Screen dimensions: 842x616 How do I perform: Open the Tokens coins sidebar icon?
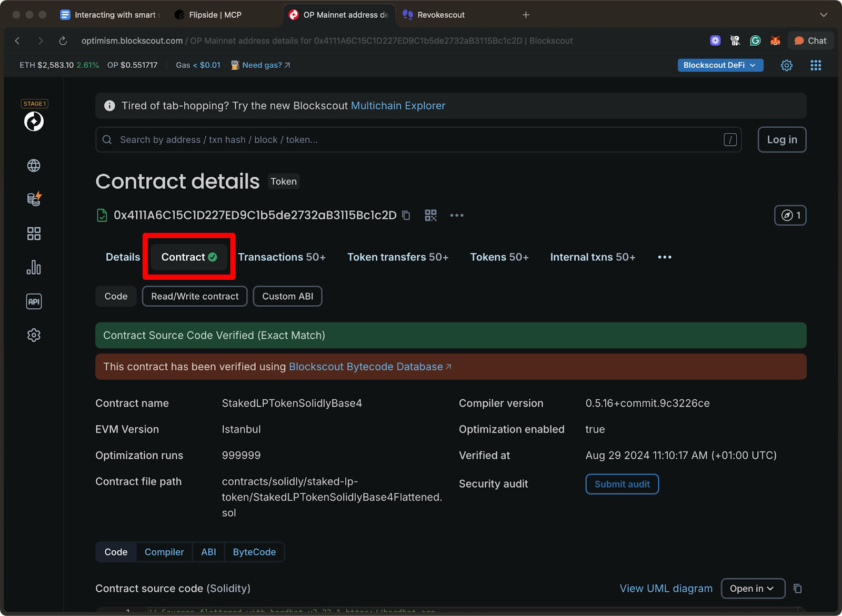pos(34,199)
